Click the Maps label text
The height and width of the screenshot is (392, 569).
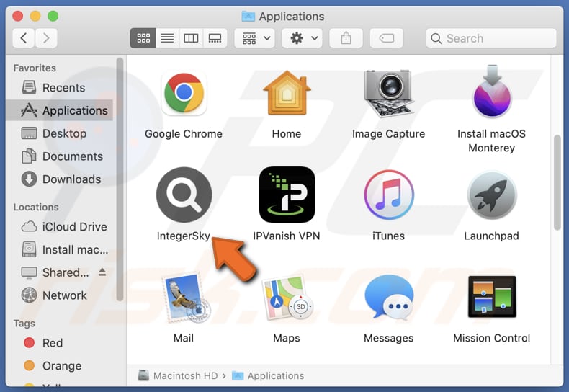coord(287,338)
